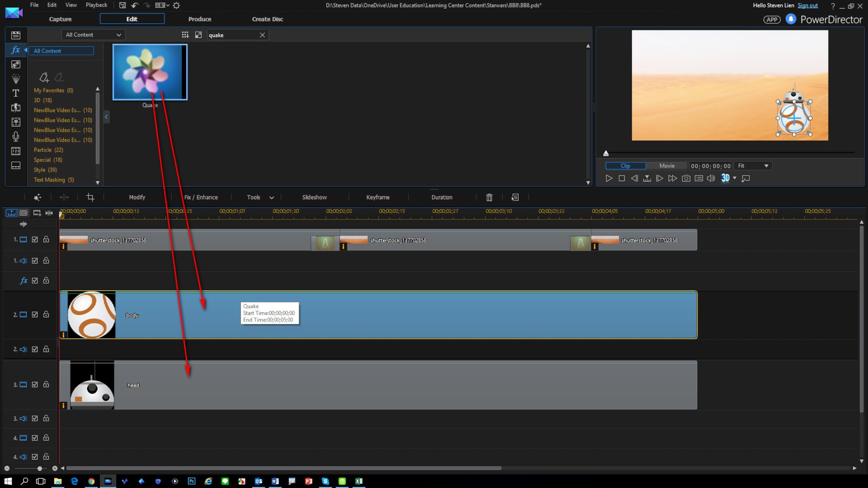
Task: Select the Quake effect thumbnail
Action: (150, 72)
